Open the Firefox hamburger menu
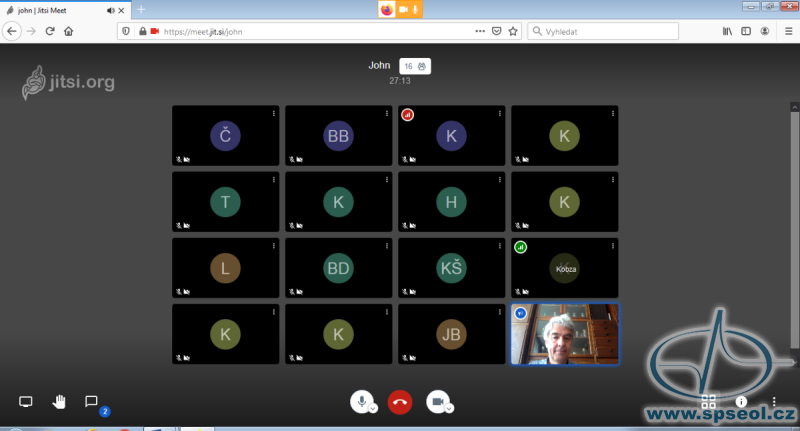Viewport: 800px width, 431px height. 788,31
